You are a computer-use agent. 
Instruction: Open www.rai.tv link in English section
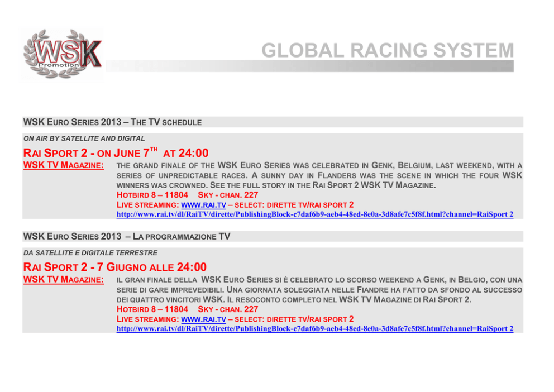tap(203, 205)
